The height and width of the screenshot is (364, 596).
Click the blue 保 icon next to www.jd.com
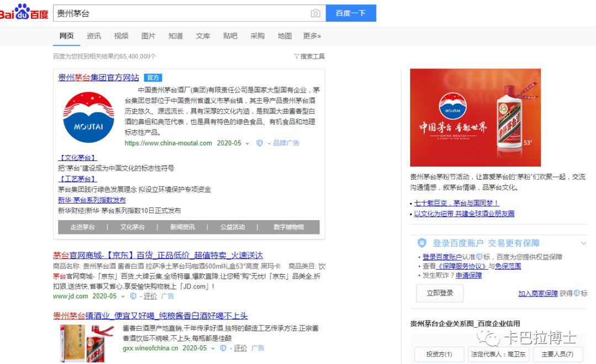(133, 297)
